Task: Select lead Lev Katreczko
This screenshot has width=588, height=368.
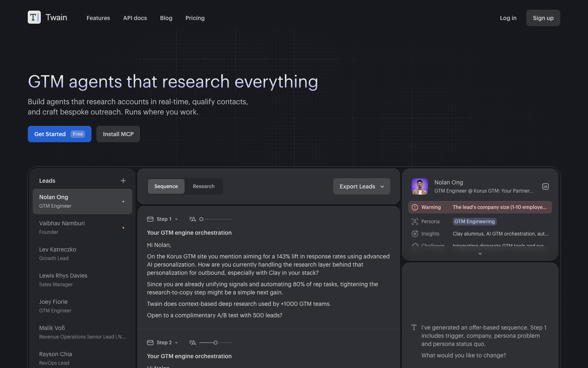Action: click(82, 254)
